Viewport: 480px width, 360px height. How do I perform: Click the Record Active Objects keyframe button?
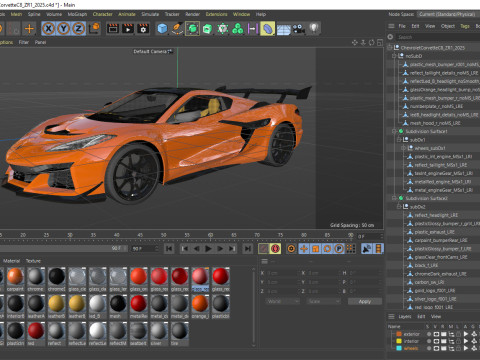tap(263, 249)
